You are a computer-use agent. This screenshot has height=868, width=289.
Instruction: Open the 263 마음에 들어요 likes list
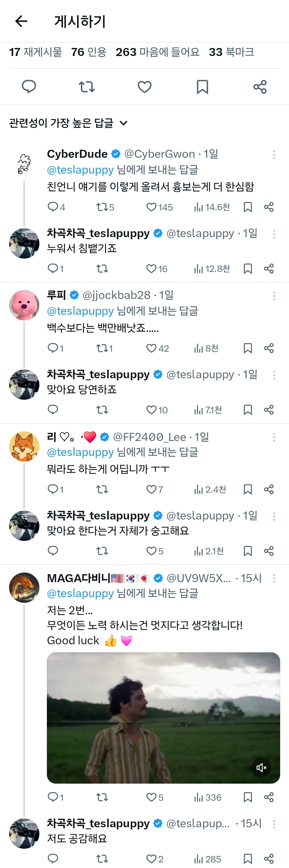pos(158,52)
